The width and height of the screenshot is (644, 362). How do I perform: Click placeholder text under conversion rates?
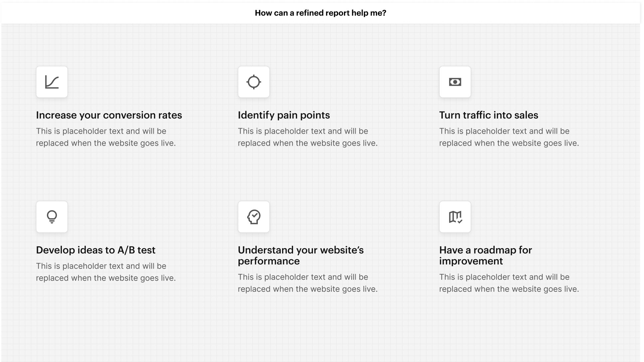click(x=106, y=137)
